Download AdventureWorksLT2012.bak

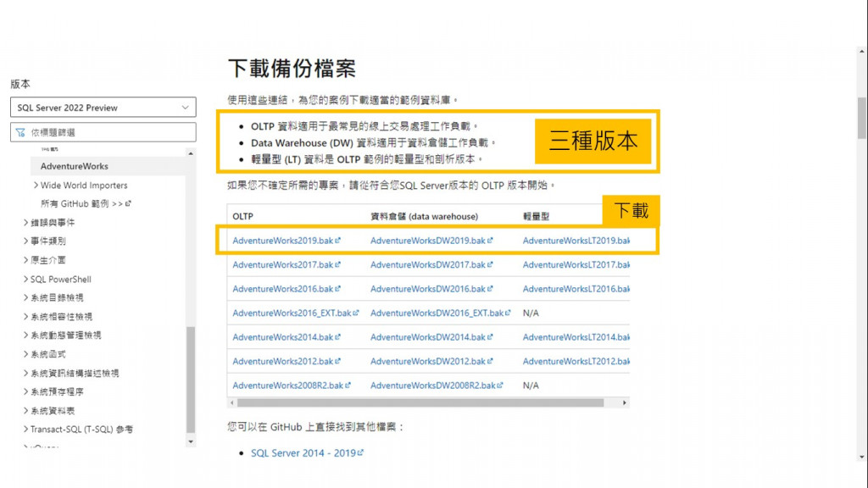pyautogui.click(x=576, y=361)
